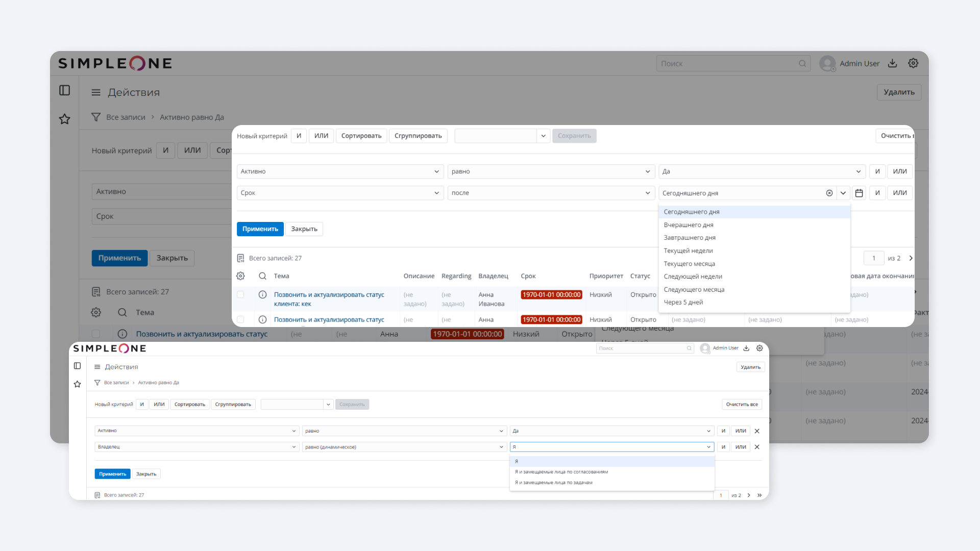Image resolution: width=980 pixels, height=551 pixels.
Task: Choose Я и замещаемые лица по задачам
Action: point(554,483)
